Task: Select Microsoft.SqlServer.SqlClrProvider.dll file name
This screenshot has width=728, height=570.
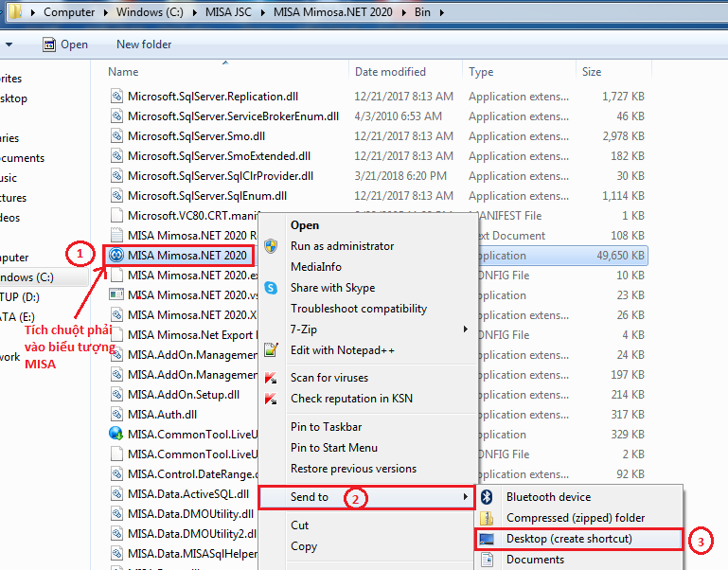Action: pos(221,176)
